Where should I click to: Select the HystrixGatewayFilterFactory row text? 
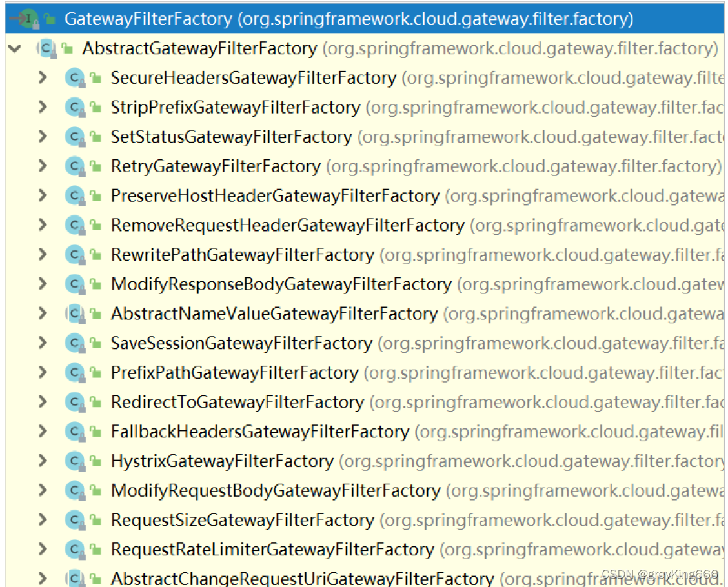(x=417, y=461)
